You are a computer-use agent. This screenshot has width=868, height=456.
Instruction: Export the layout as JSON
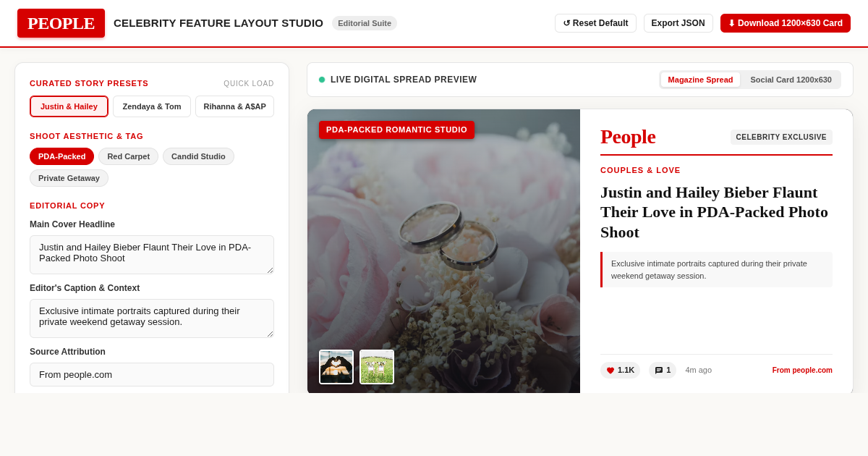[678, 23]
